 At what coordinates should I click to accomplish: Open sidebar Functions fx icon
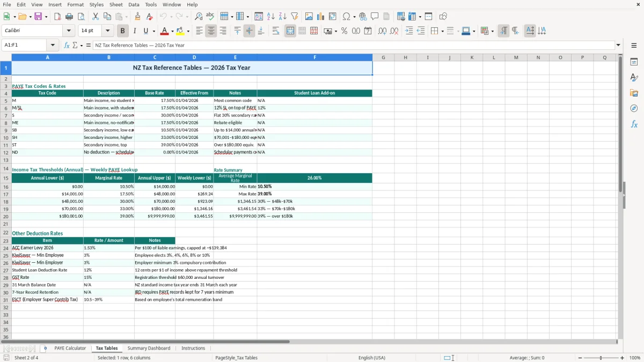click(634, 124)
